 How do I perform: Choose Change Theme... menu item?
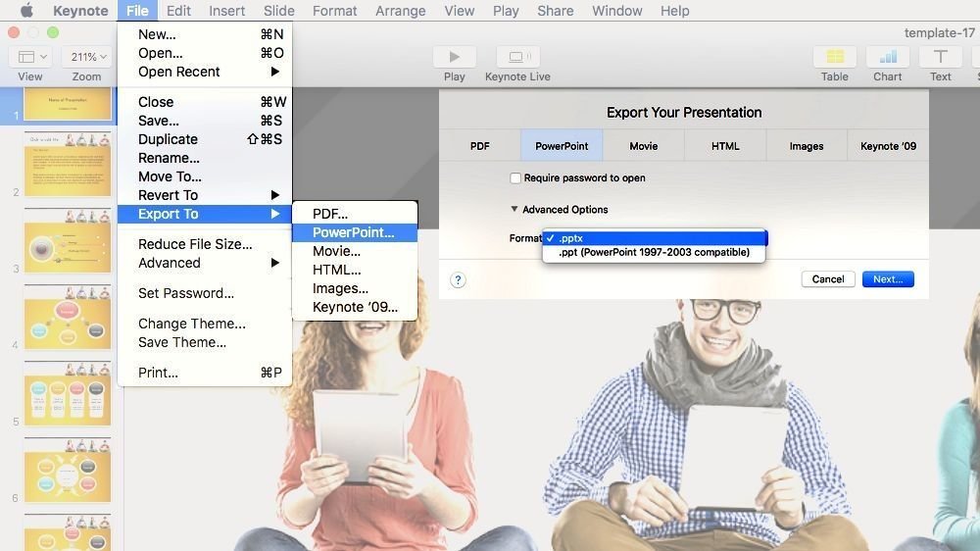[x=205, y=324]
